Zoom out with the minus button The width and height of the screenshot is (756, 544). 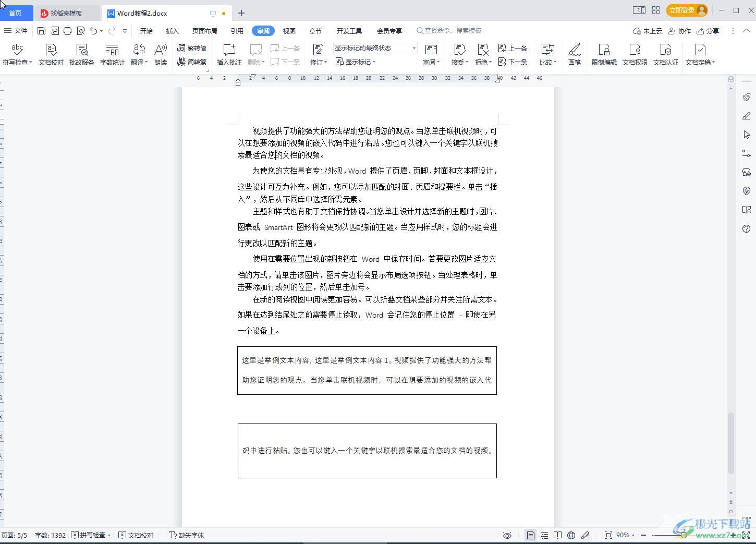pyautogui.click(x=643, y=535)
